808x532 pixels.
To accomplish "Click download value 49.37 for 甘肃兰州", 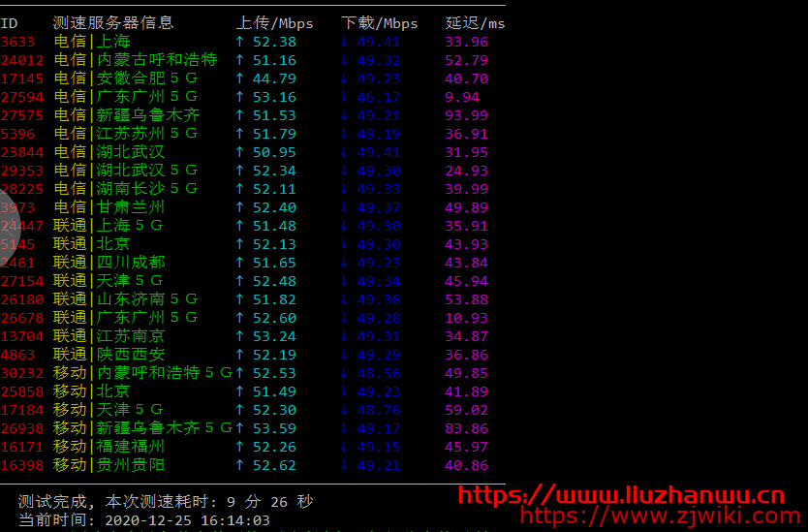I will [379, 207].
